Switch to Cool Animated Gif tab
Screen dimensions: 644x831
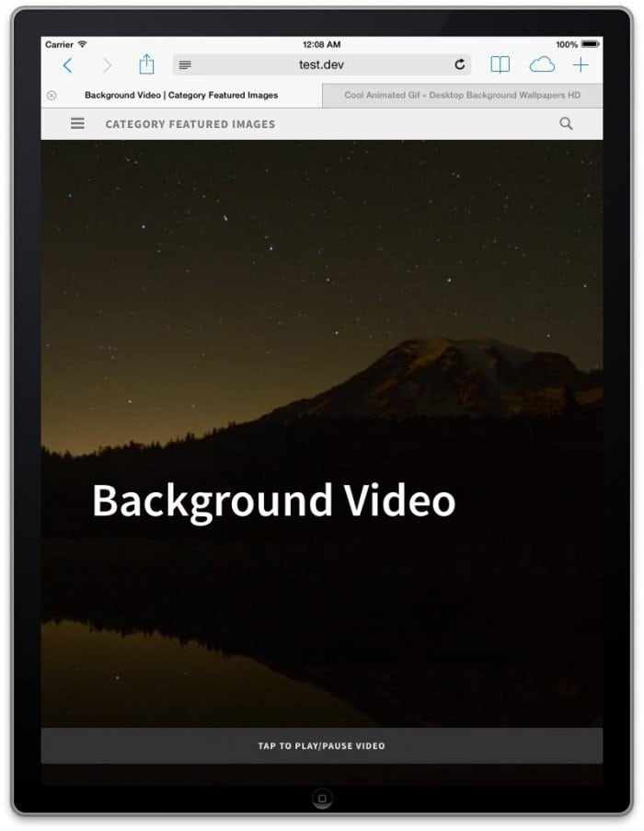(463, 96)
